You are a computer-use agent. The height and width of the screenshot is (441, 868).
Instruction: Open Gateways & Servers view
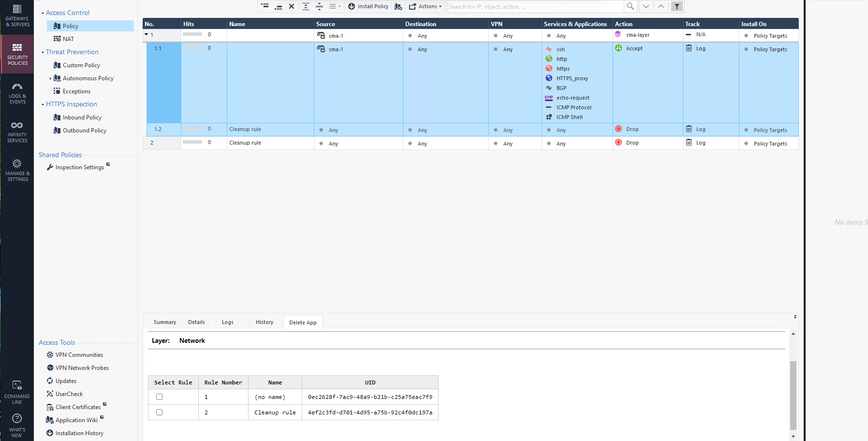17,15
